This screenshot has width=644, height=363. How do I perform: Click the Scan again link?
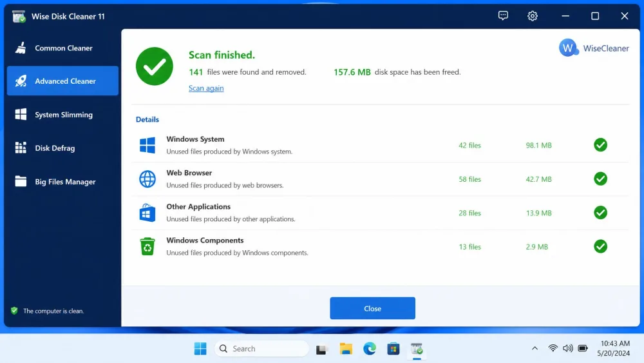(x=206, y=88)
